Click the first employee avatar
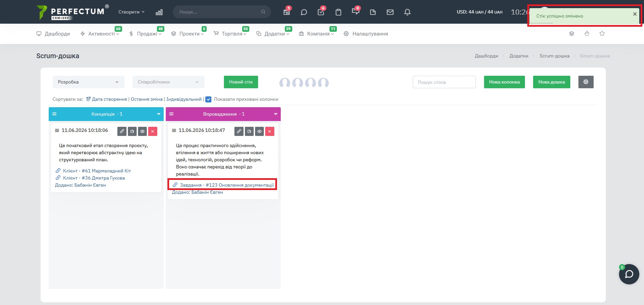Screen dimensions: 644x305 (x=285, y=82)
